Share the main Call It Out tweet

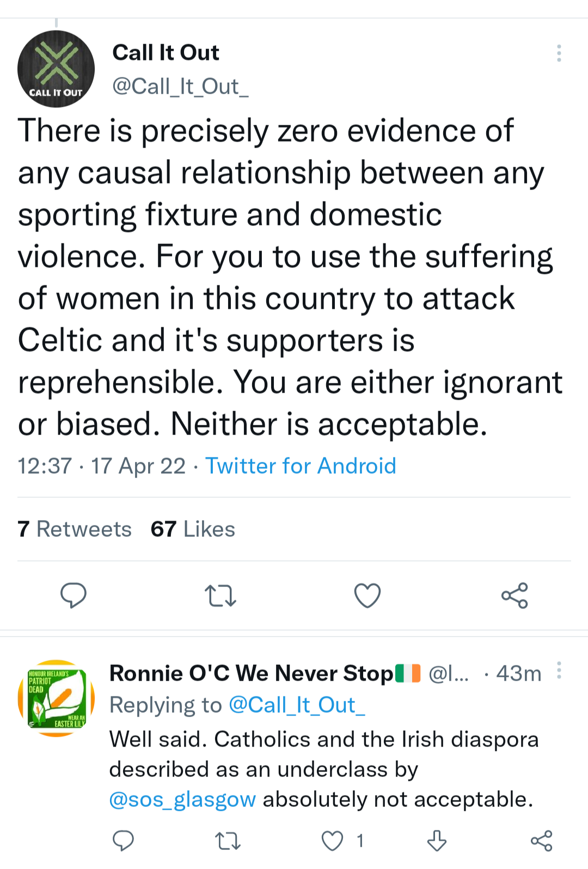click(514, 595)
